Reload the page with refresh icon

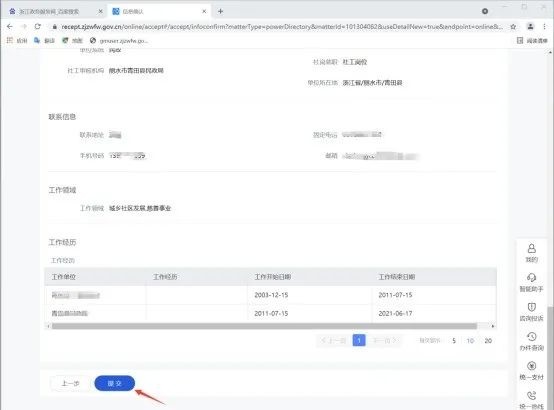tap(37, 27)
